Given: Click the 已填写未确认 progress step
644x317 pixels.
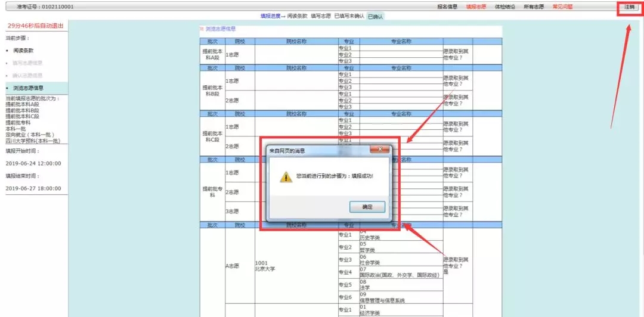Looking at the screenshot, I should (349, 16).
